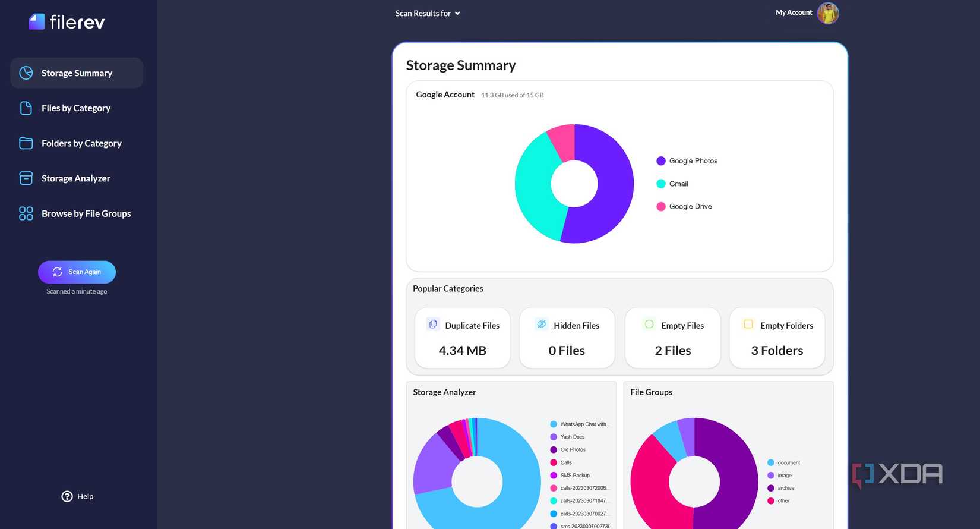This screenshot has width=980, height=529.
Task: Expand the Scan Results for dropdown
Action: (428, 13)
